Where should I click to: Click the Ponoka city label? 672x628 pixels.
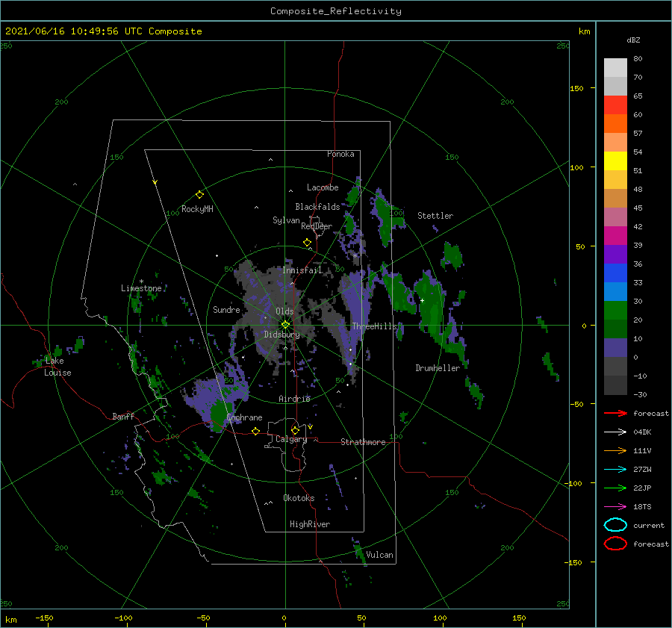[x=340, y=154]
